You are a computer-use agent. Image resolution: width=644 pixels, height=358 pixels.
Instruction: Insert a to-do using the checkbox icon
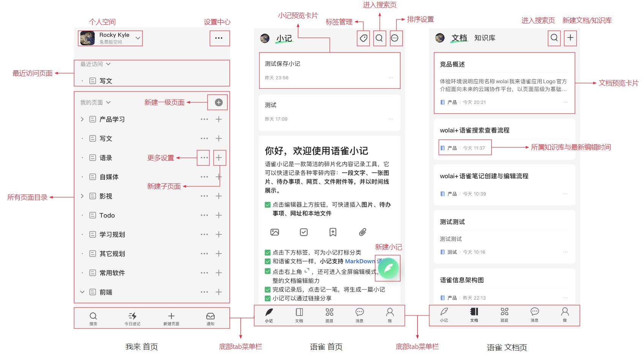[x=304, y=232]
